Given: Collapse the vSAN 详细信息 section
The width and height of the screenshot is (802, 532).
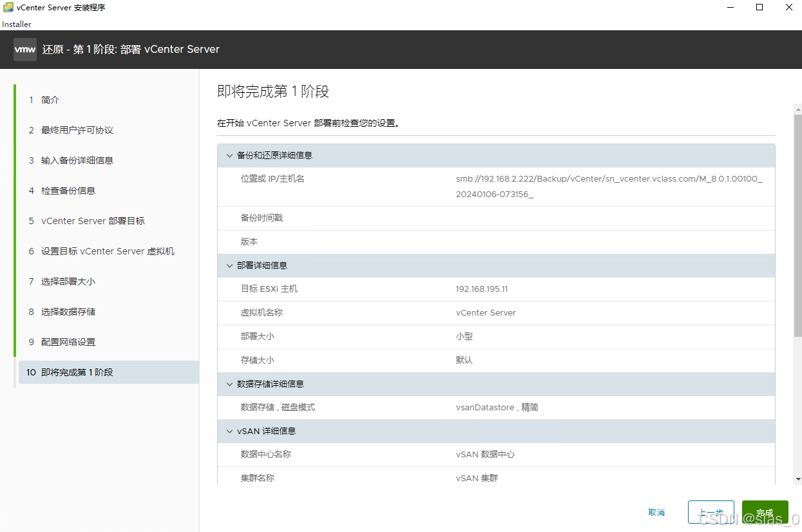Looking at the screenshot, I should (229, 431).
